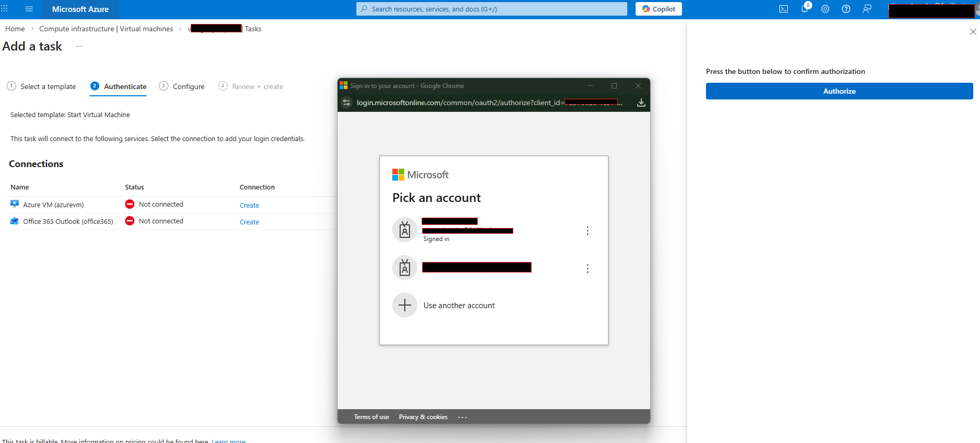980x443 pixels.
Task: Open the Azure portal hamburger menu
Action: [x=29, y=9]
